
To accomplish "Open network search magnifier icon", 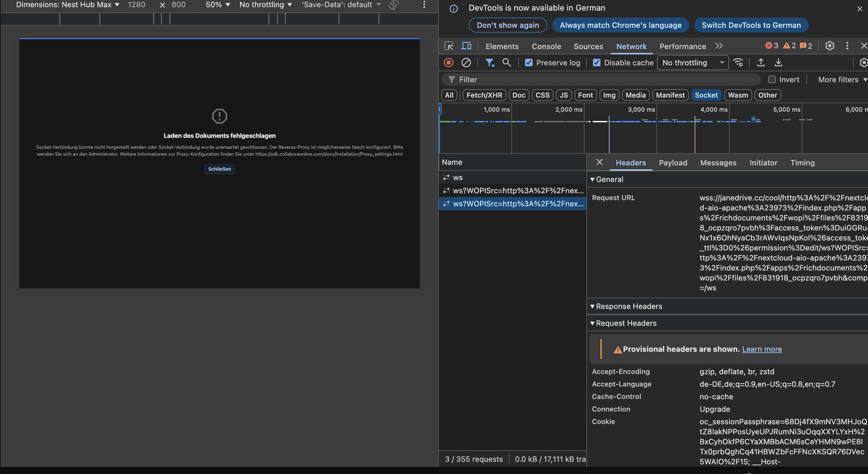I will click(x=507, y=63).
